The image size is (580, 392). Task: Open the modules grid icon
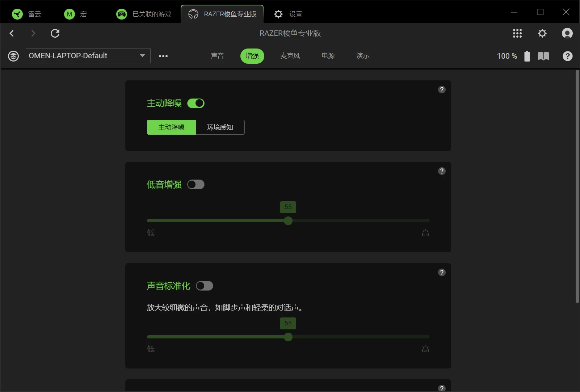[517, 33]
